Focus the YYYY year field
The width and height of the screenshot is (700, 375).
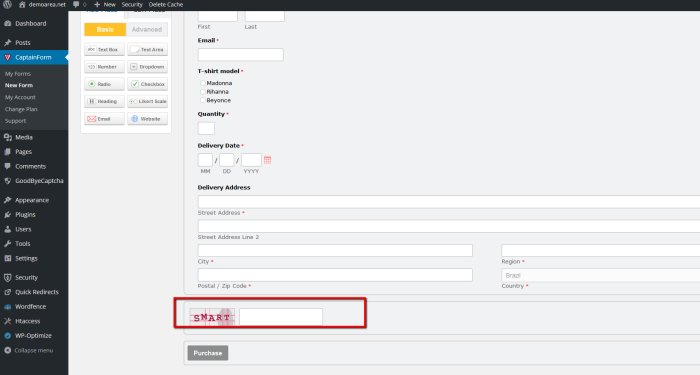point(251,160)
